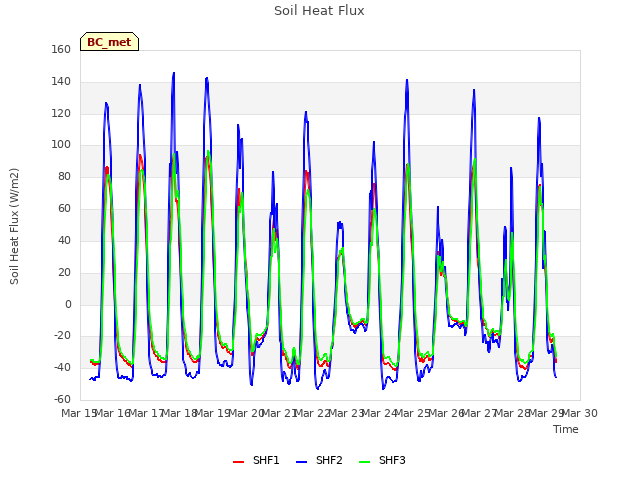Screen dimensions: 640x480
Task: Click the Mar 24 x-axis date label
Action: coord(380,413)
